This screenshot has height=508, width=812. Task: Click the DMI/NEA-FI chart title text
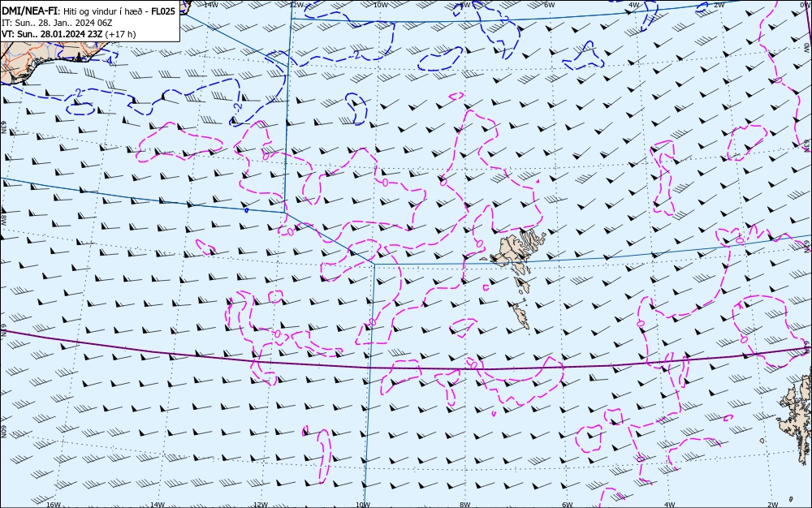29,11
